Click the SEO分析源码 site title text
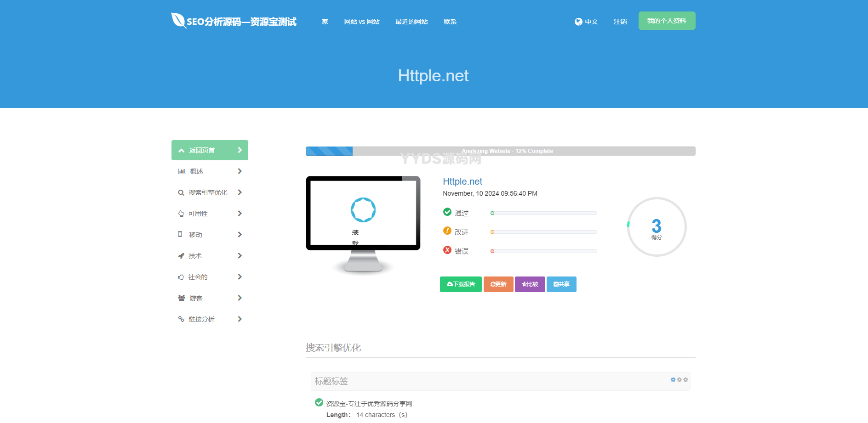The height and width of the screenshot is (423, 868). (241, 22)
